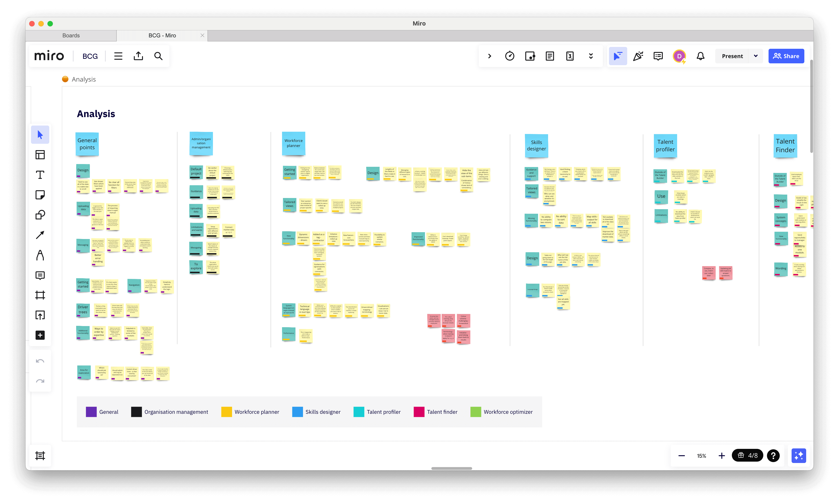Click the zoom in plus button
The image size is (839, 504).
click(721, 456)
